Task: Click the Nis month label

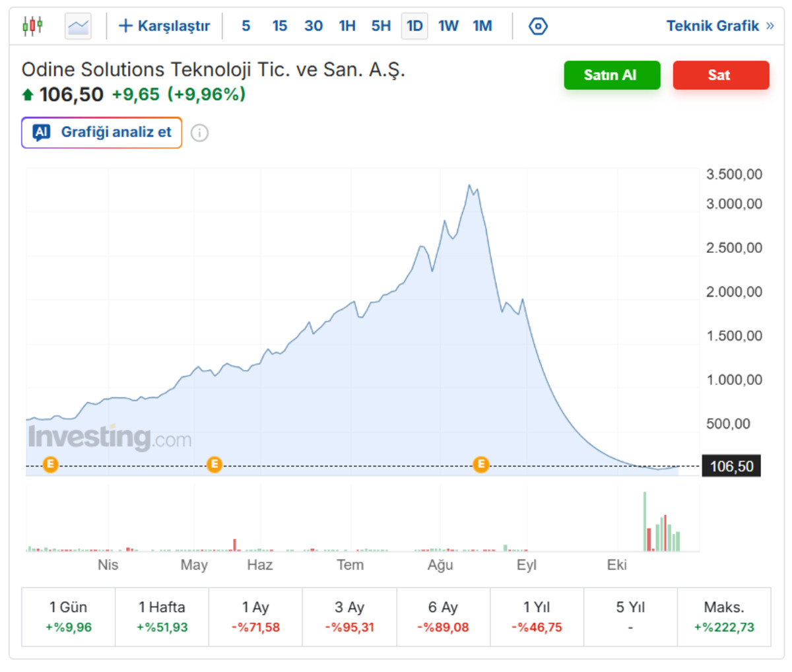Action: coord(108,565)
